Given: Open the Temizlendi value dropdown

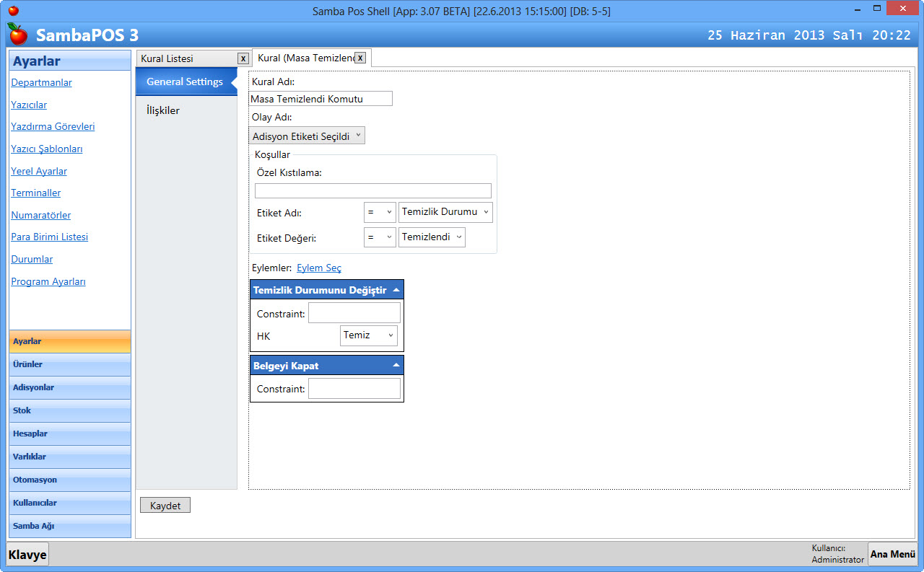Looking at the screenshot, I should [x=432, y=237].
